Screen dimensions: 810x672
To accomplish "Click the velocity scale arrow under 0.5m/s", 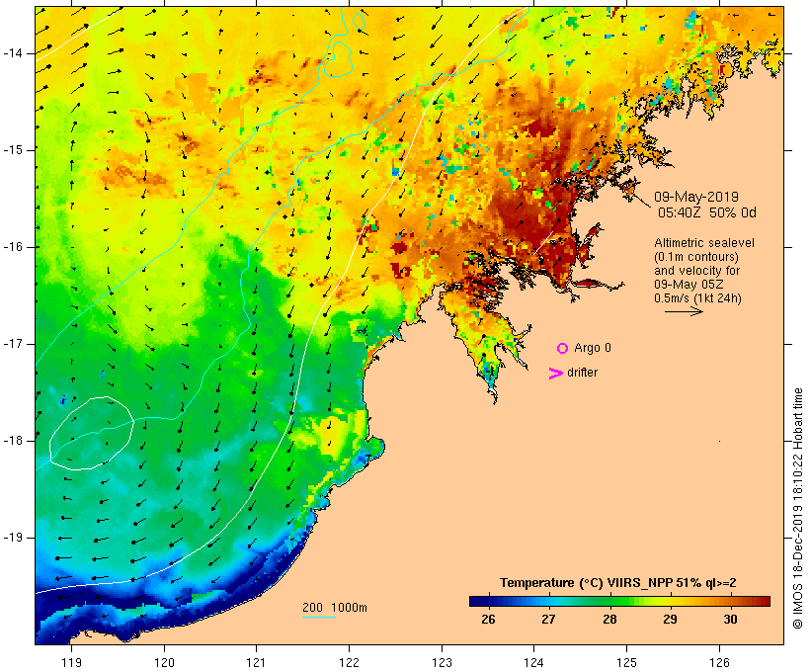I will pyautogui.click(x=684, y=311).
